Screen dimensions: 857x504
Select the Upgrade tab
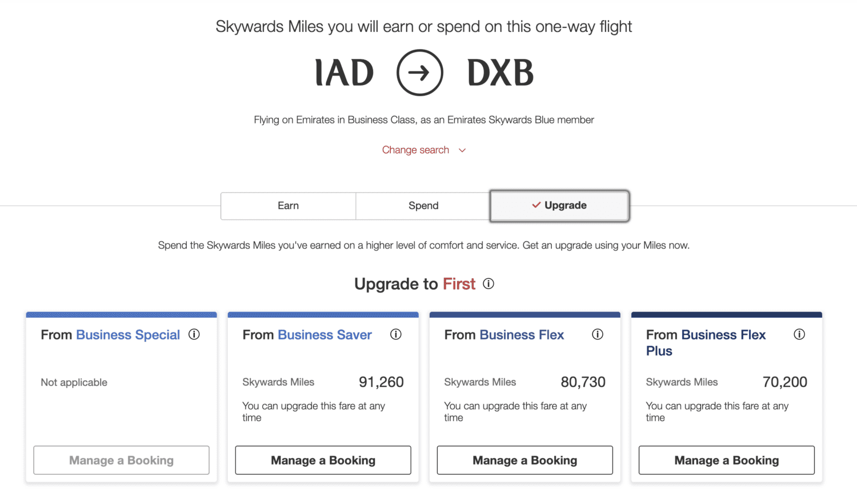coord(559,205)
